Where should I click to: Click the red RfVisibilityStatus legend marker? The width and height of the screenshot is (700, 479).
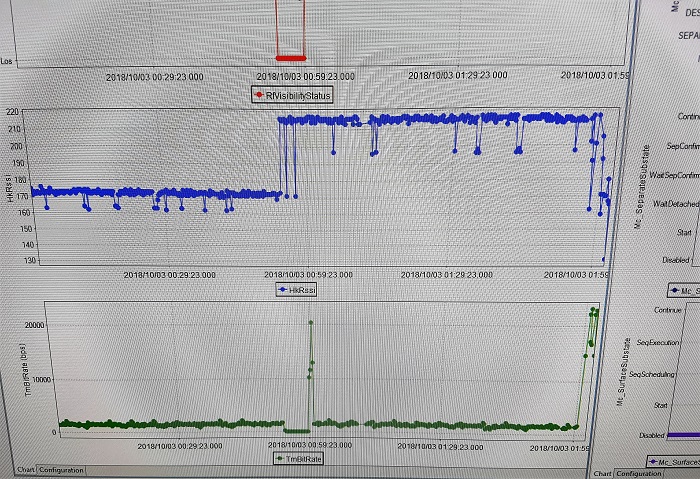258,96
